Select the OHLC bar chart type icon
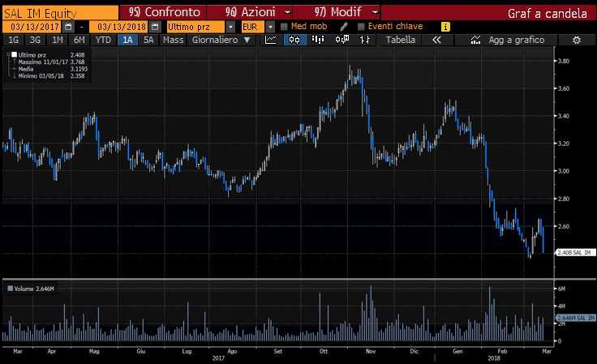Viewport: 597px width, 364px height. (319, 40)
